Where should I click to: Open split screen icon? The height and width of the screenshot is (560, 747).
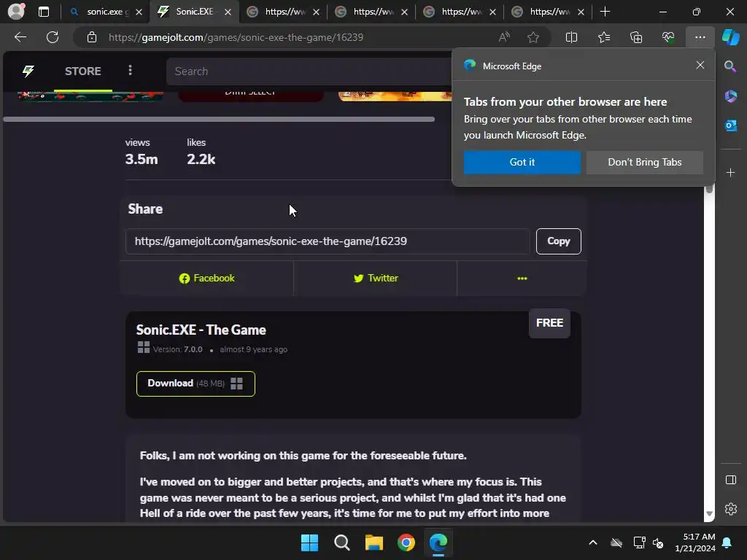[x=571, y=37]
